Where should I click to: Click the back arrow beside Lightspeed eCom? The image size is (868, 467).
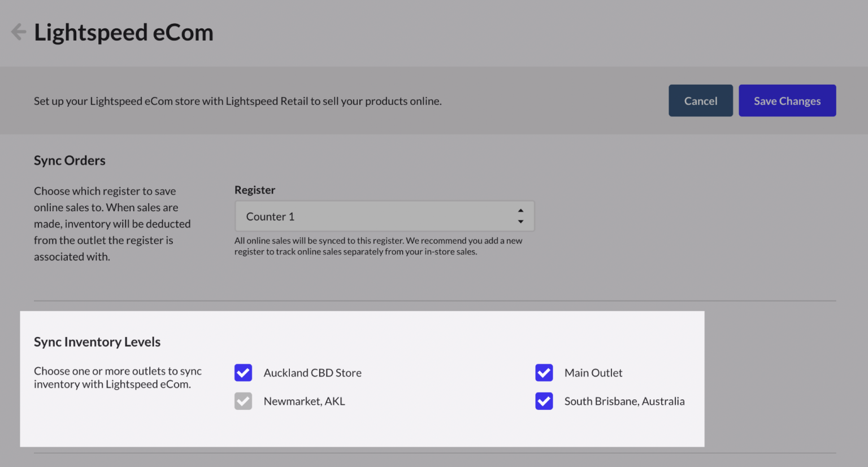pyautogui.click(x=18, y=32)
